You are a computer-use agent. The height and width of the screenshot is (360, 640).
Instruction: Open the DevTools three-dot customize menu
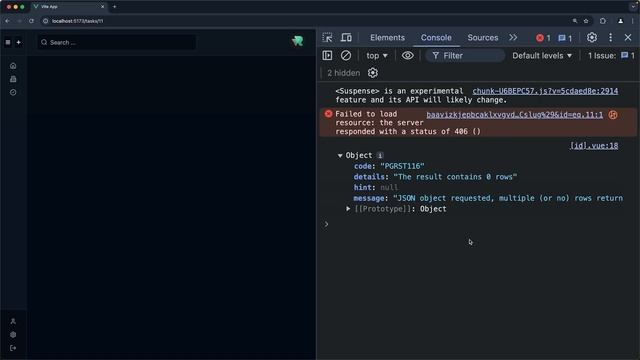pos(610,38)
